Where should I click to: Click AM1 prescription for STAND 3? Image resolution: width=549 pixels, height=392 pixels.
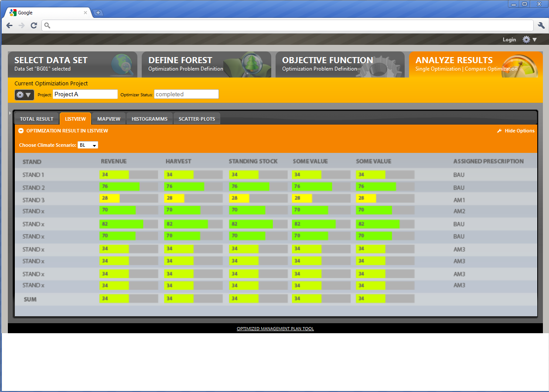[x=459, y=200]
